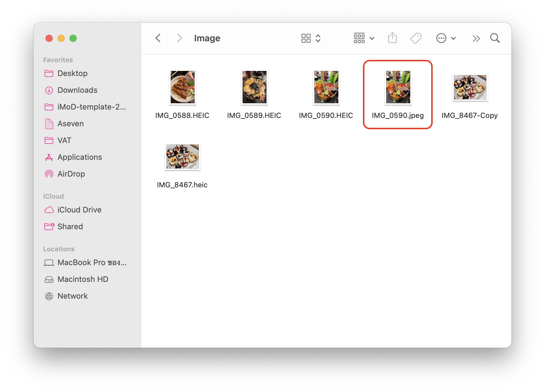Screen dimensions: 545x392
Task: Open AirDrop from the sidebar
Action: point(71,174)
